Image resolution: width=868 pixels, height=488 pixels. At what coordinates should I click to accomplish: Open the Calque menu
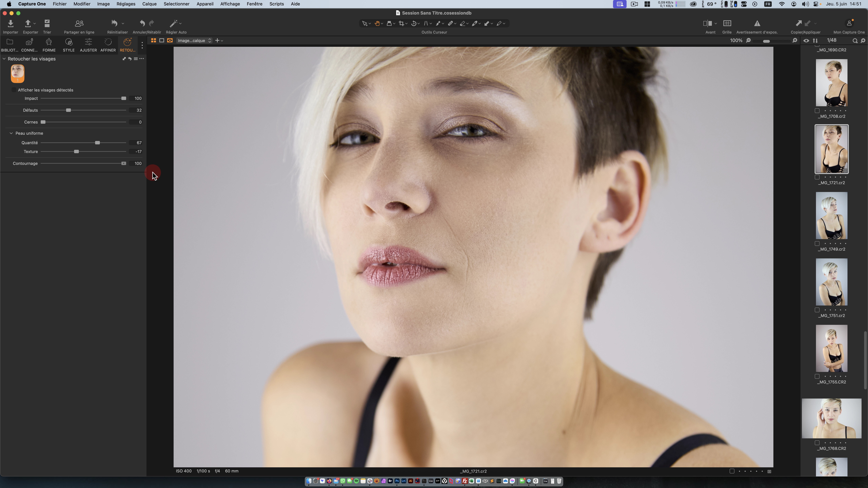149,4
